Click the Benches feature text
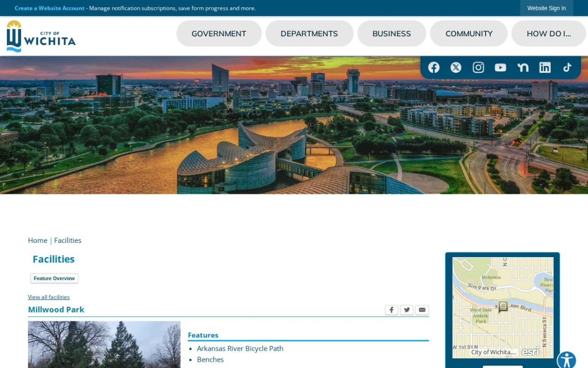588x368 pixels. pyautogui.click(x=210, y=360)
